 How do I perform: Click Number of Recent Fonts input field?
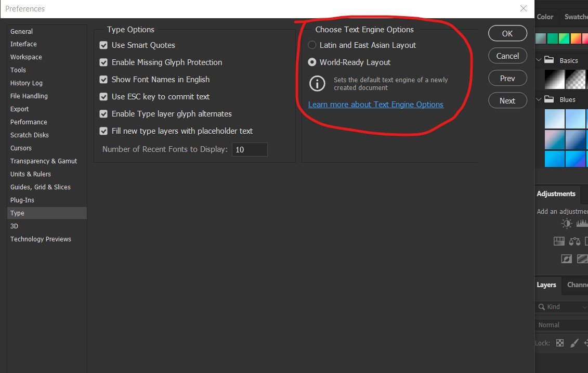point(250,149)
